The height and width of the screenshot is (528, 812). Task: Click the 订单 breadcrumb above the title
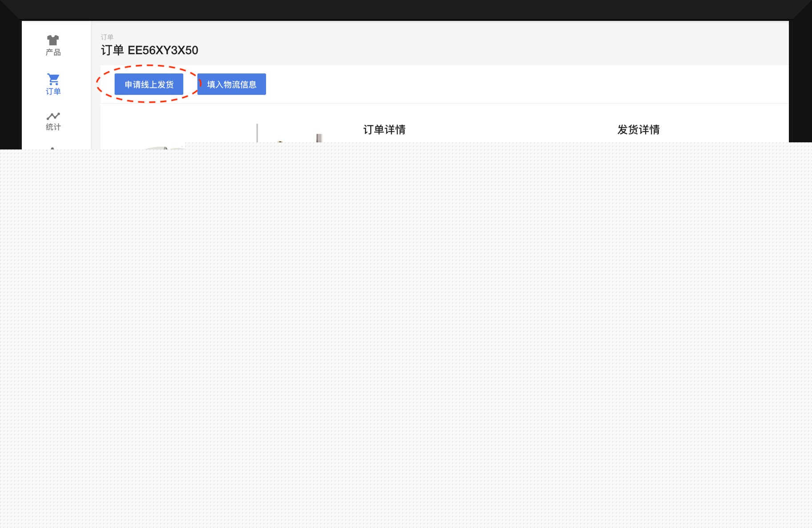coord(107,37)
